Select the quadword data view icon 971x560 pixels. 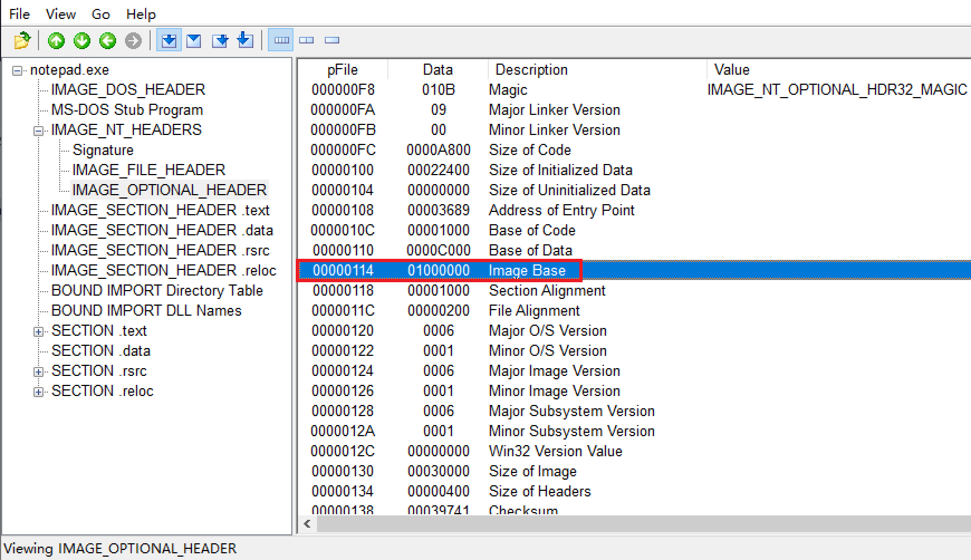point(244,40)
